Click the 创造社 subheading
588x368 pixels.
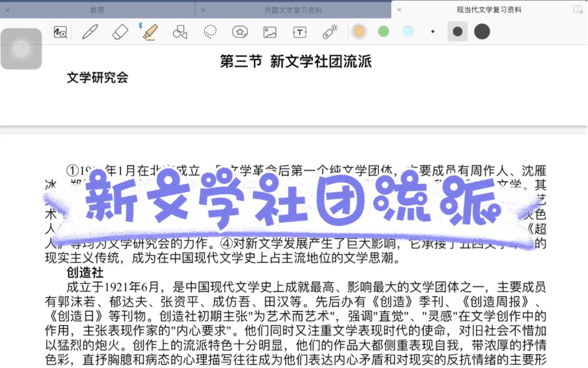tap(85, 273)
